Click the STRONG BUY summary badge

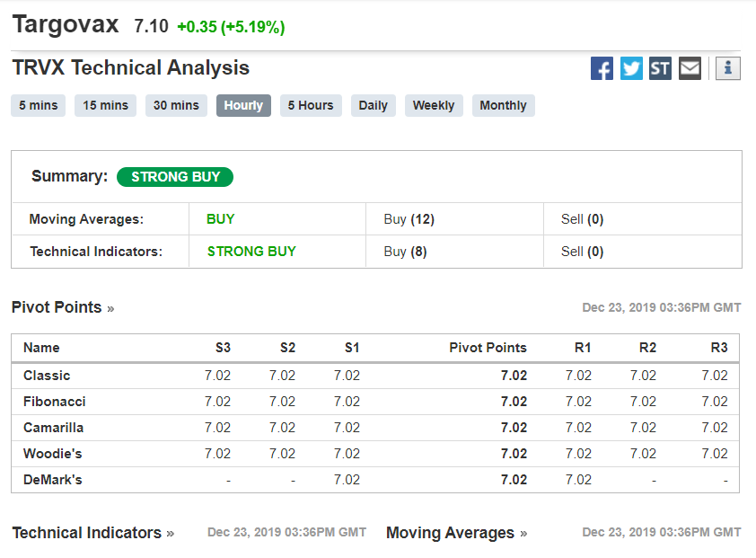click(x=175, y=177)
